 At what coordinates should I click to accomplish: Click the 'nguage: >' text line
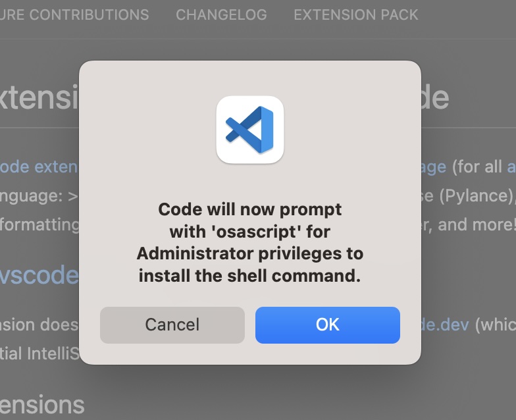39,196
